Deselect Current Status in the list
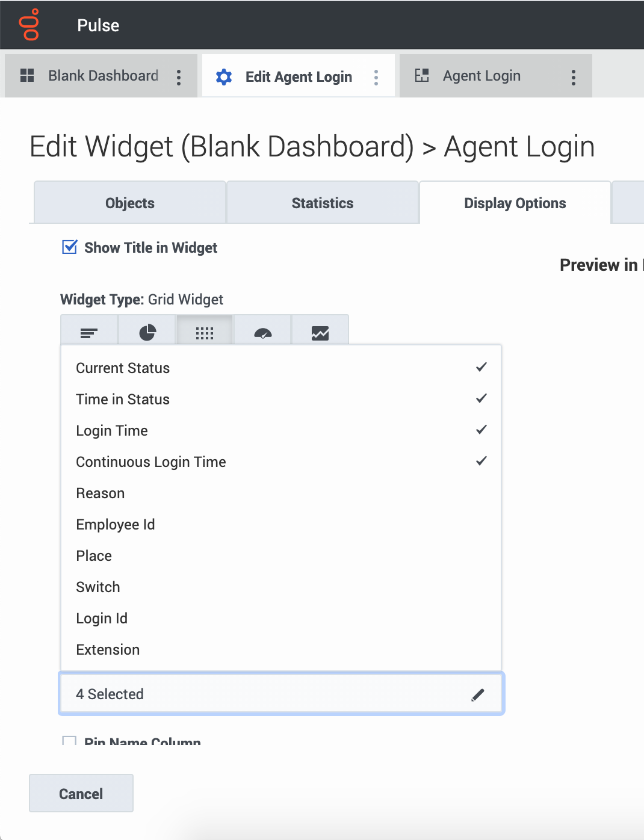Image resolution: width=644 pixels, height=840 pixels. click(281, 368)
